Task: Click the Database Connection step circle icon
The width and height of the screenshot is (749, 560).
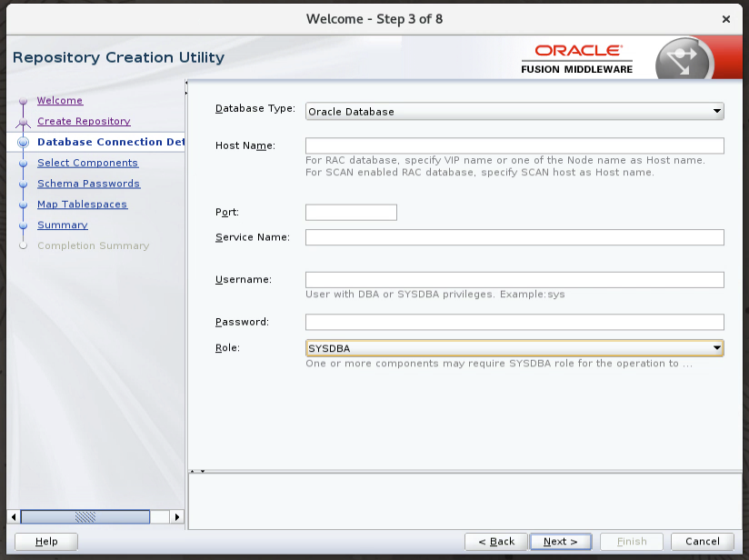Action: [x=23, y=142]
